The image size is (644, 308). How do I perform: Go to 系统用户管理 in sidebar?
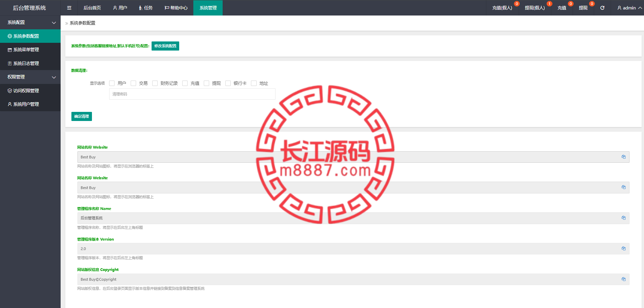[x=30, y=104]
